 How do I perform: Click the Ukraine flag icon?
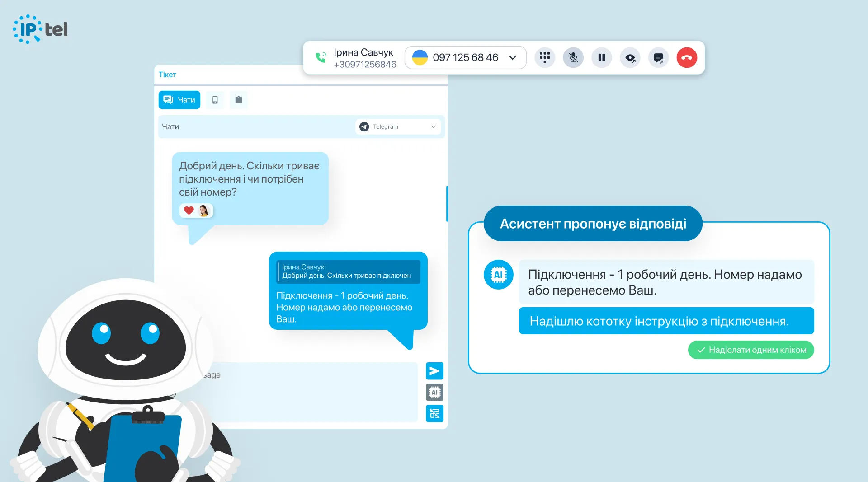[420, 57]
